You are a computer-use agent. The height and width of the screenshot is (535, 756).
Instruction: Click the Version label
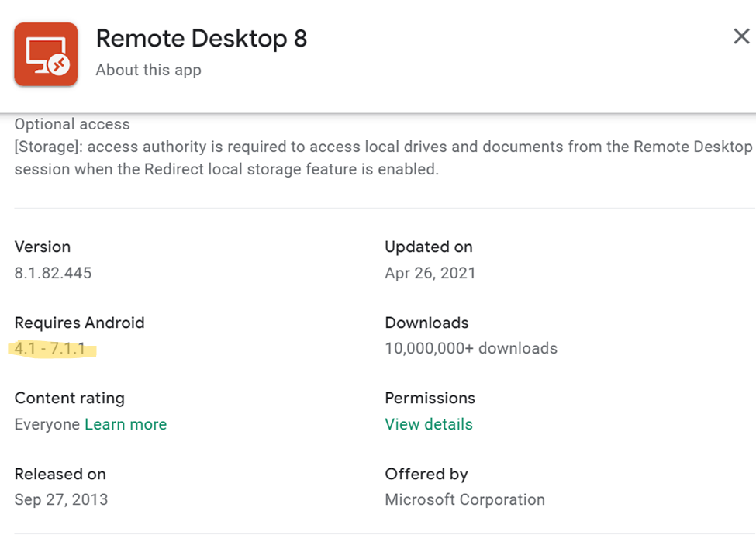tap(43, 247)
